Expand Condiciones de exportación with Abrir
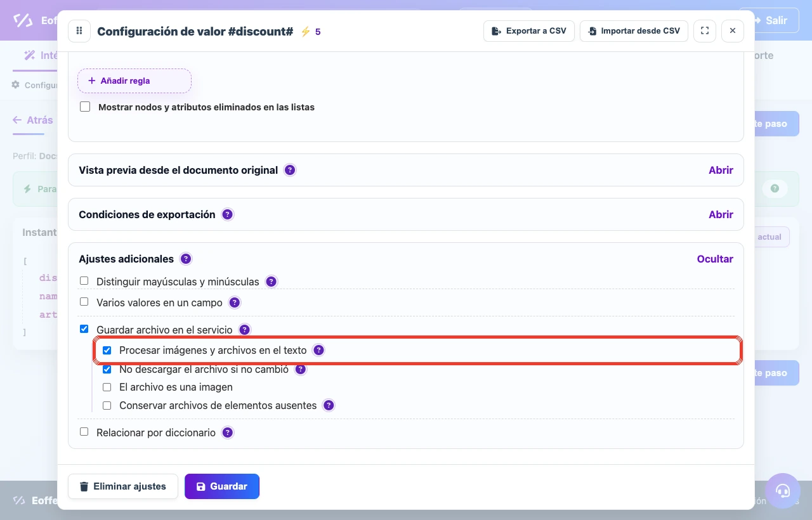This screenshot has width=812, height=520. click(721, 214)
